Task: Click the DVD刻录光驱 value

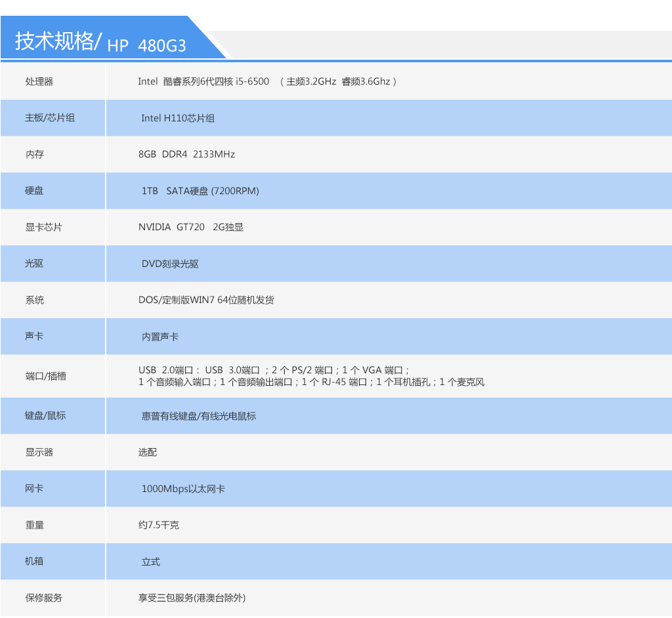Action: (170, 264)
